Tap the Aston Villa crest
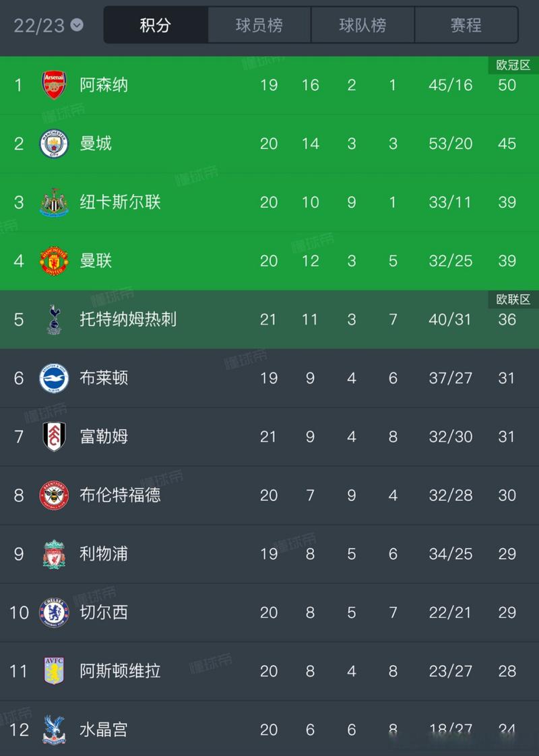The height and width of the screenshot is (756, 539). pyautogui.click(x=54, y=670)
